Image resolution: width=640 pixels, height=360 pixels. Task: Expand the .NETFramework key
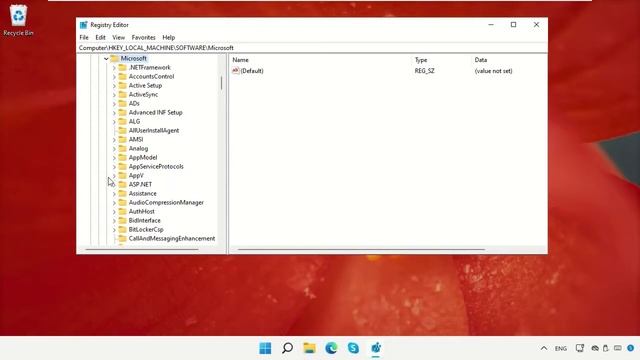pyautogui.click(x=114, y=68)
